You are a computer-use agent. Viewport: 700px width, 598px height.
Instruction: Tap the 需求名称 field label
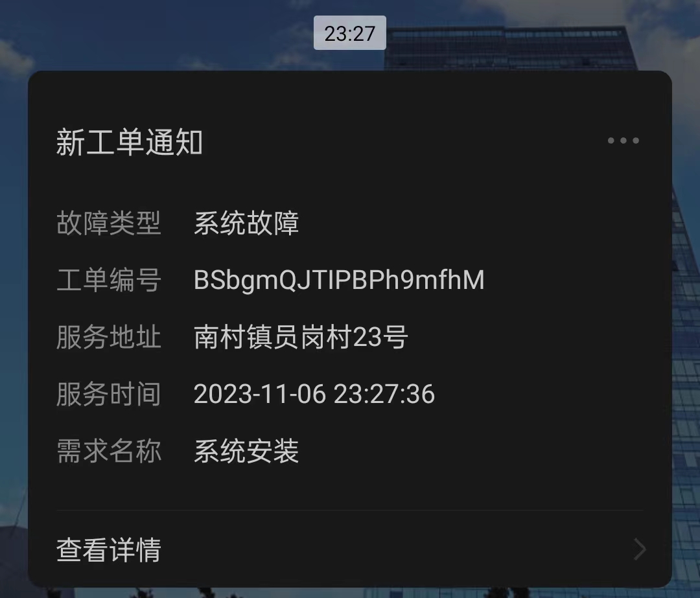click(x=108, y=451)
